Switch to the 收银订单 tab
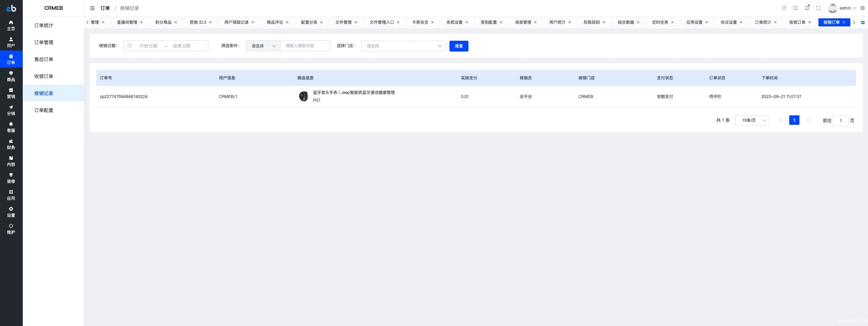Image resolution: width=868 pixels, height=326 pixels. pyautogui.click(x=797, y=22)
